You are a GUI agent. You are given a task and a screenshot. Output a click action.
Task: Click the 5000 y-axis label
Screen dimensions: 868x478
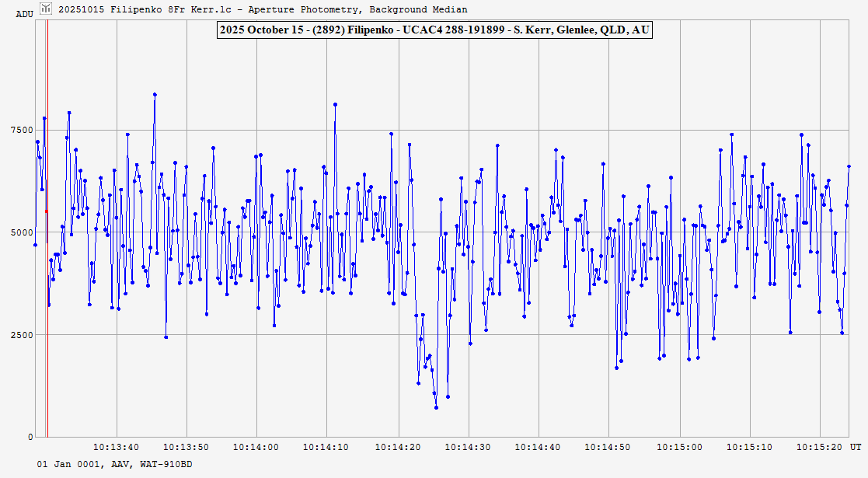19,232
